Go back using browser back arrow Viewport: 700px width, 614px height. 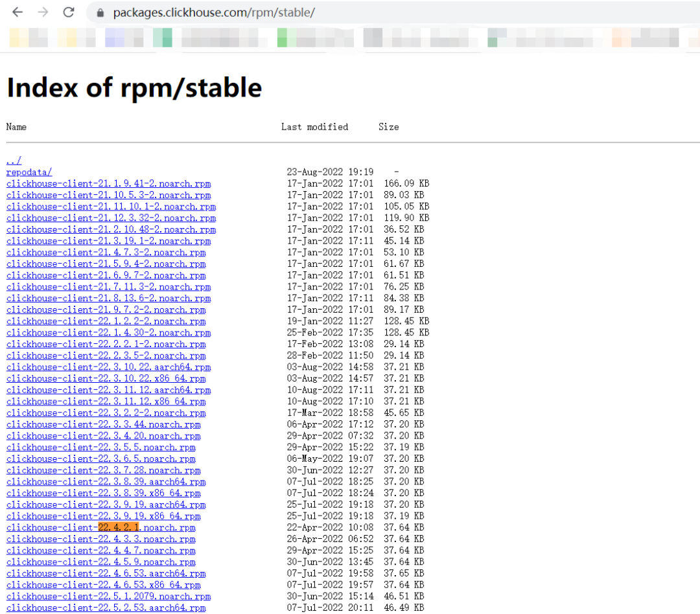[17, 12]
